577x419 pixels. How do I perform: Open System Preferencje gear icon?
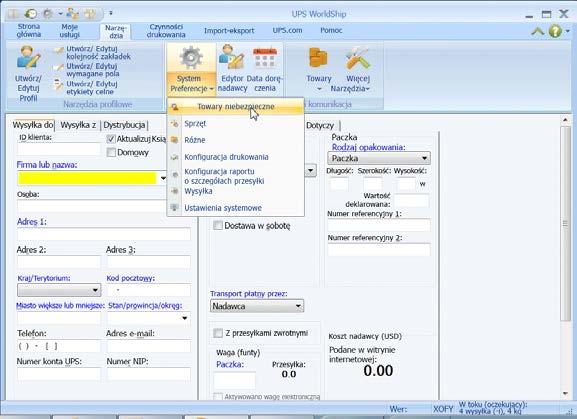tap(191, 58)
